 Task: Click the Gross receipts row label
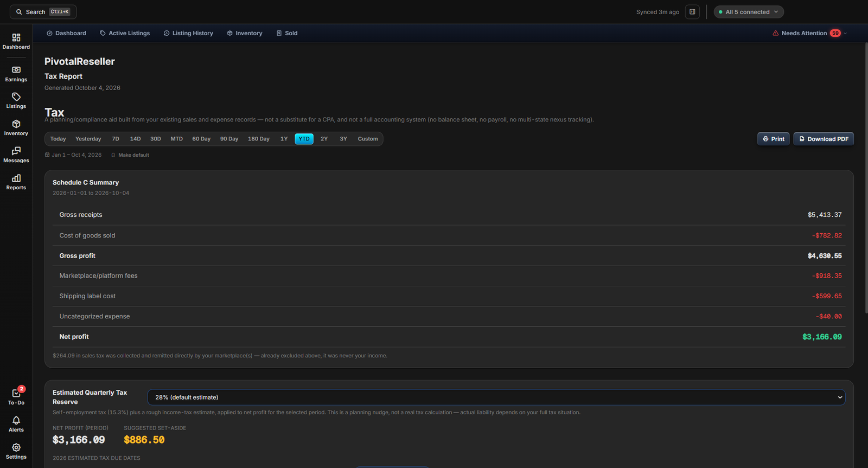point(81,215)
